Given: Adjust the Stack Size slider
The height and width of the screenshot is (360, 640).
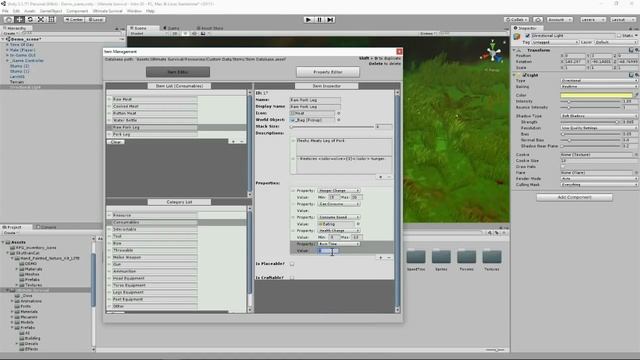Looking at the screenshot, I should click(332, 127).
